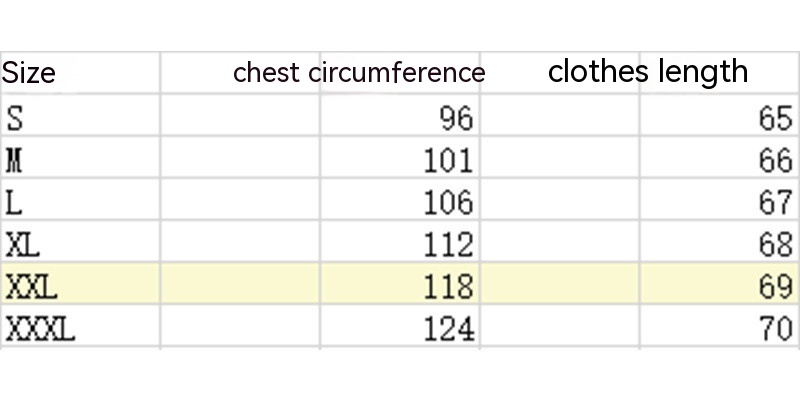Click clothes length value 70
800x400 pixels.
coord(775,328)
